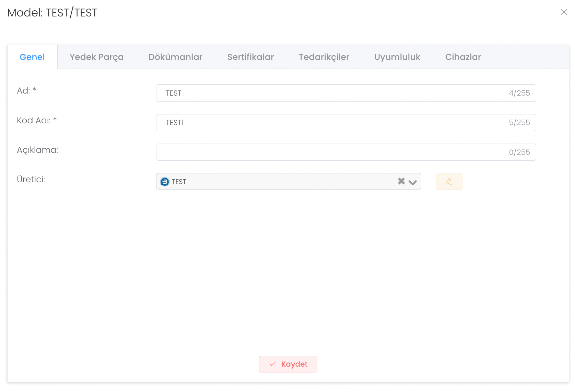Expand the Üretici dropdown chevron

click(x=413, y=182)
